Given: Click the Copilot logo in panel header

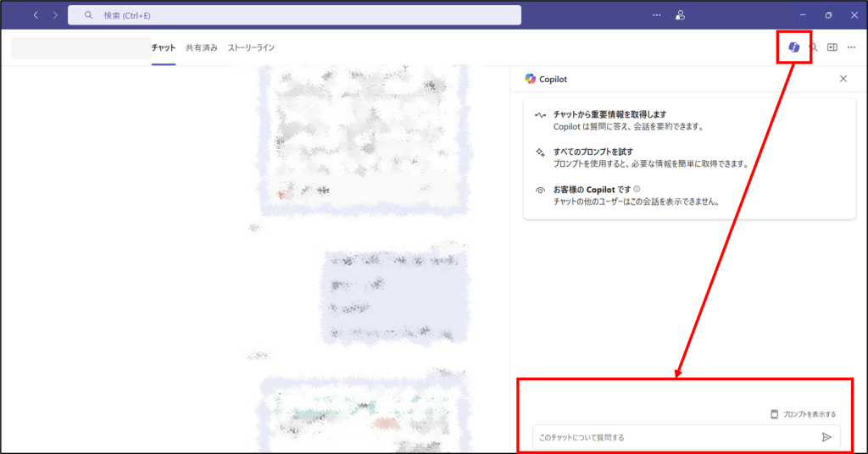Looking at the screenshot, I should pos(530,79).
